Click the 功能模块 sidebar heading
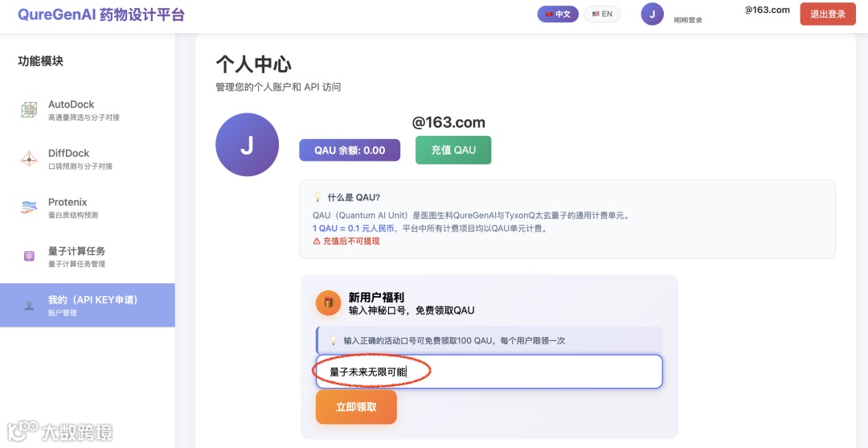Viewport: 868px width, 448px height. tap(40, 61)
